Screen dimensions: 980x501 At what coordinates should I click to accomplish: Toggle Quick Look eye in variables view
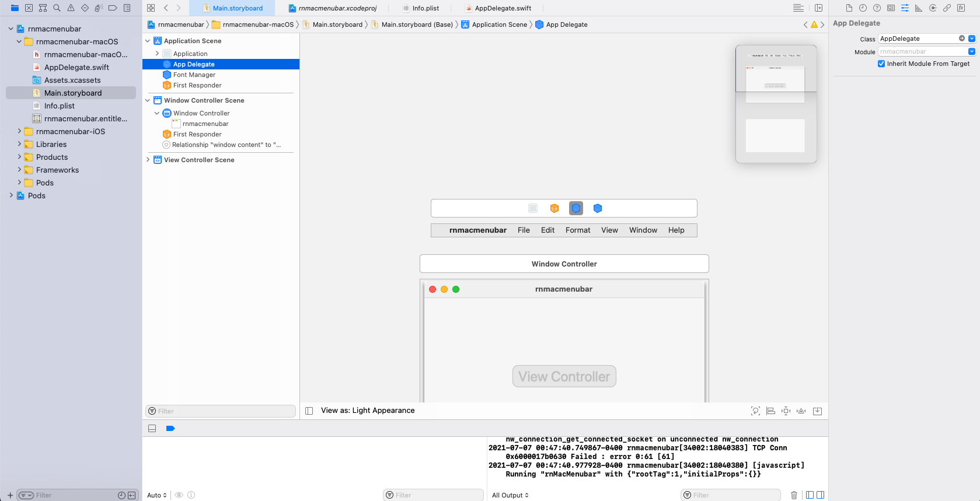[x=179, y=495]
